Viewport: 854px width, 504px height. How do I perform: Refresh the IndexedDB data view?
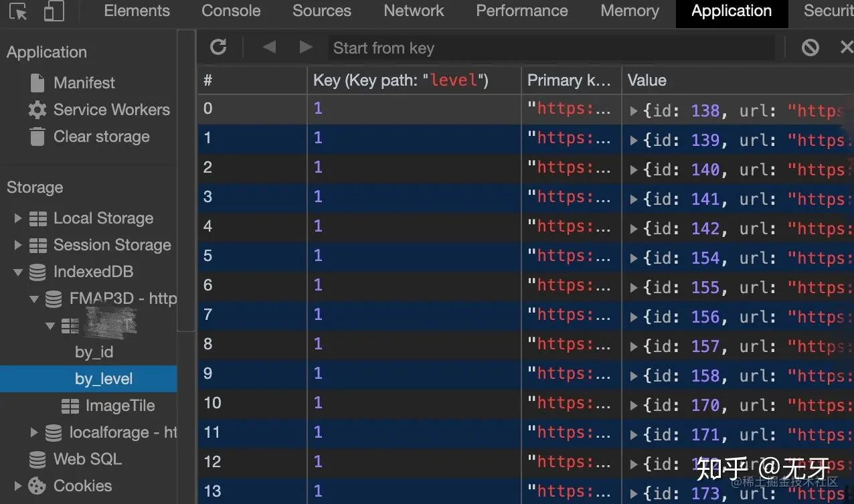pyautogui.click(x=218, y=47)
